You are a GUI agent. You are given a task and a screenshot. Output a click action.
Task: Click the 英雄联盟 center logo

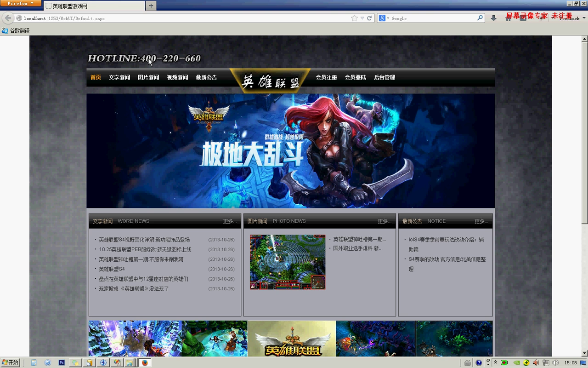pos(271,81)
